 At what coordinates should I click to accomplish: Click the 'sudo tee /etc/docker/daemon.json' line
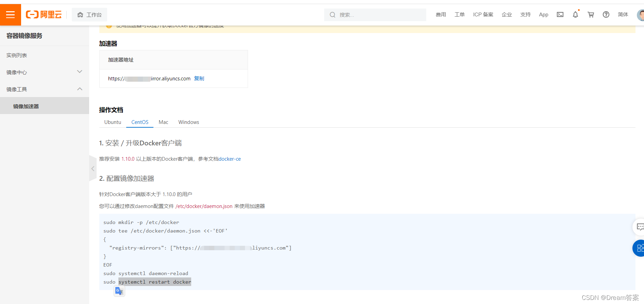165,231
